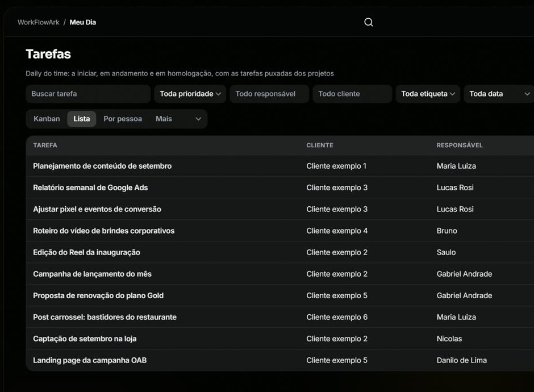Click the RESPONSÁVEL column header
Image resolution: width=534 pixels, height=392 pixels.
click(460, 145)
